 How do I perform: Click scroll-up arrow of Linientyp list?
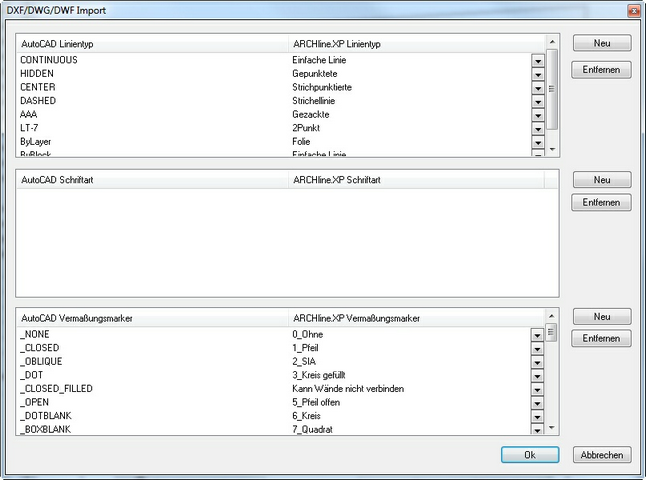[x=552, y=42]
